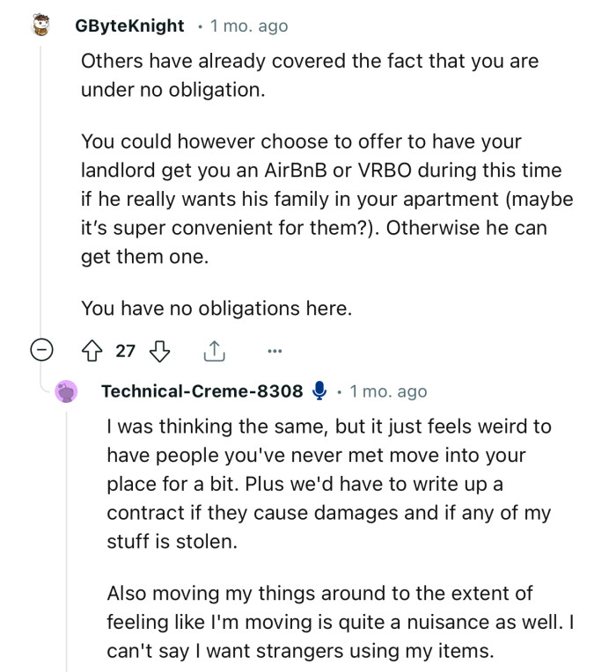Viewport: 616px width, 672px height.
Task: Click the blue microphone OP icon
Action: (319, 391)
